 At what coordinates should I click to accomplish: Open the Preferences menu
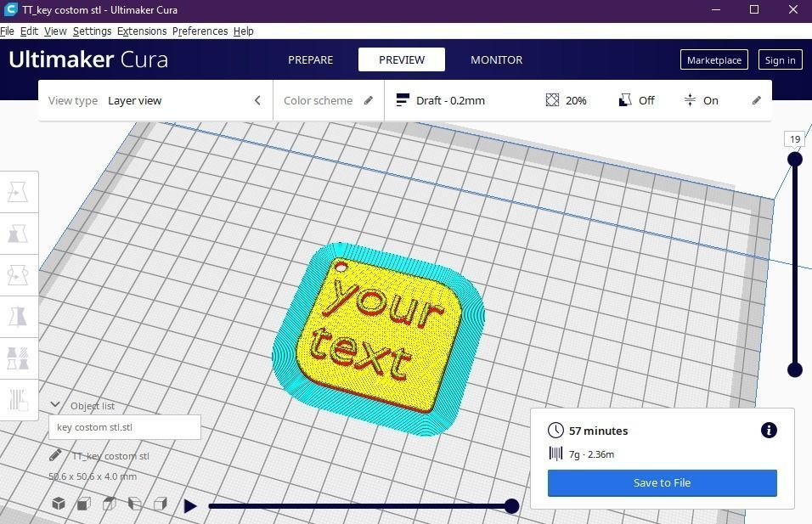200,31
